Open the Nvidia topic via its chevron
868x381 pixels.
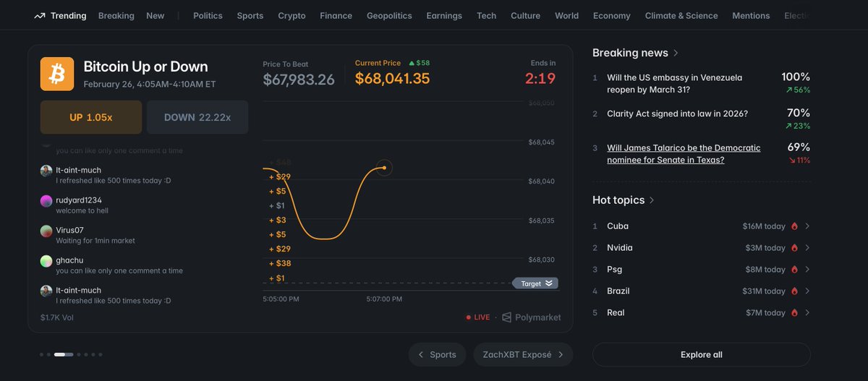coord(807,248)
